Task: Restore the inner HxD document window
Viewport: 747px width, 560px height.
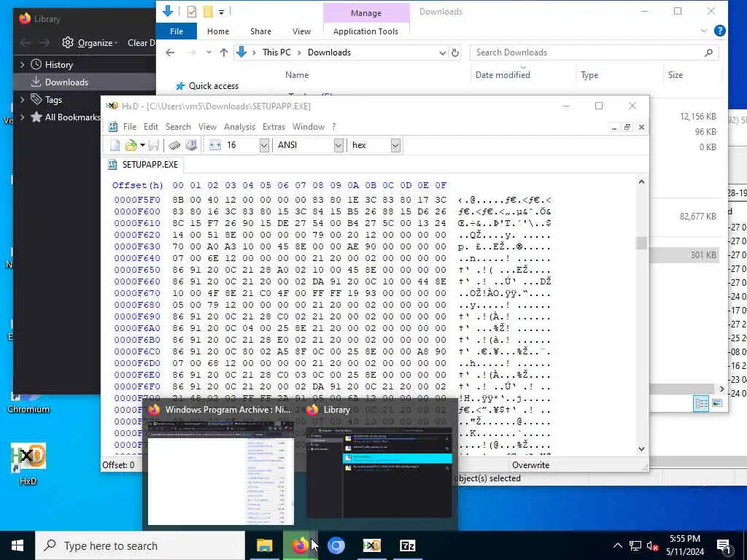Action: 627,127
